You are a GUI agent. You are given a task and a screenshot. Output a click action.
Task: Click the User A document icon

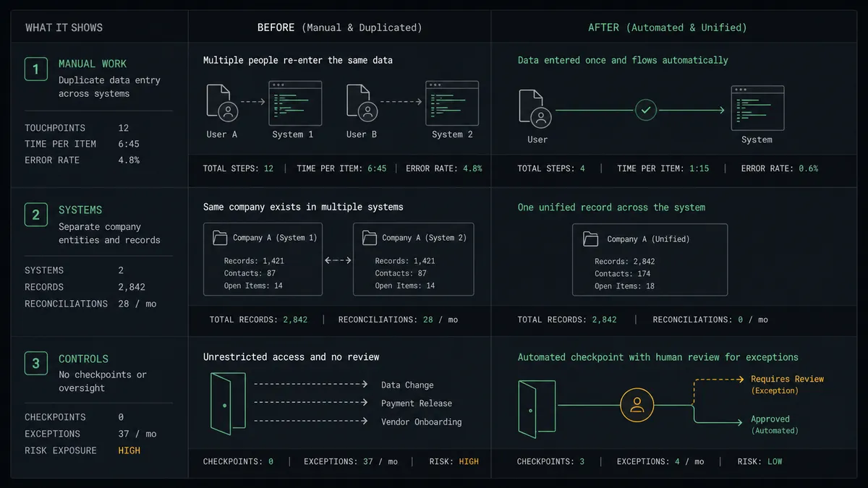click(x=221, y=103)
